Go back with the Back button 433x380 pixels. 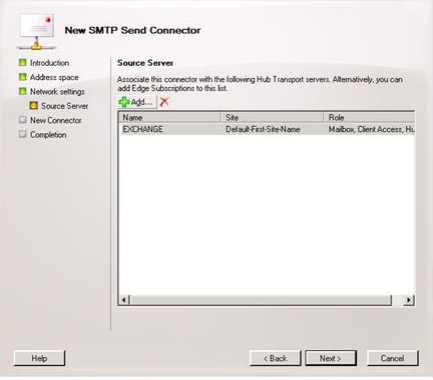pos(275,358)
